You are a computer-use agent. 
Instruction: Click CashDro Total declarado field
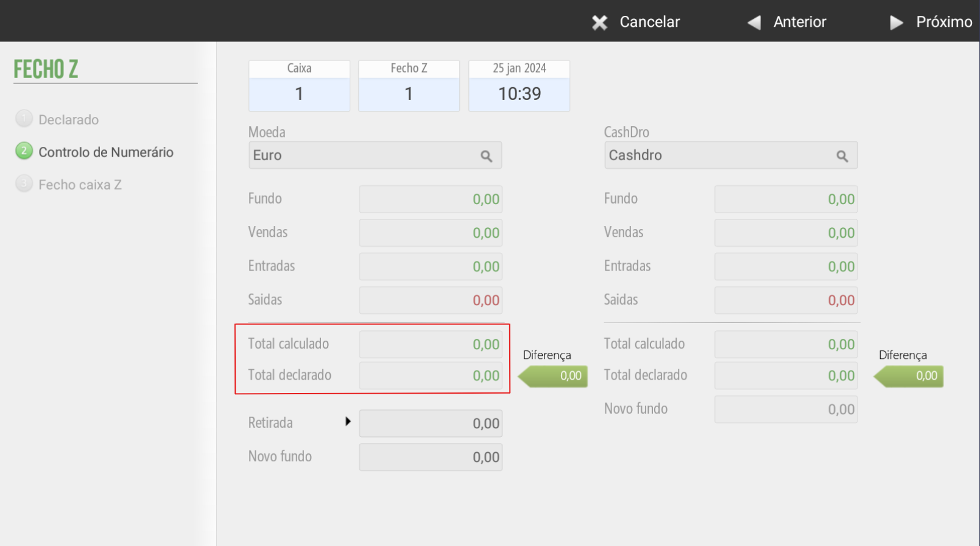pos(786,376)
